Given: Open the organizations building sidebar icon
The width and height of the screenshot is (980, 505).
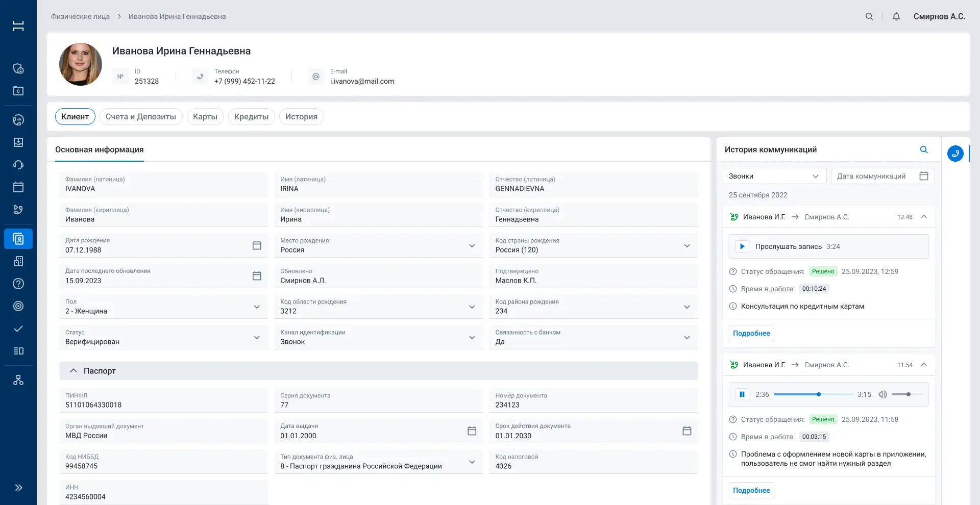Looking at the screenshot, I should [x=18, y=261].
